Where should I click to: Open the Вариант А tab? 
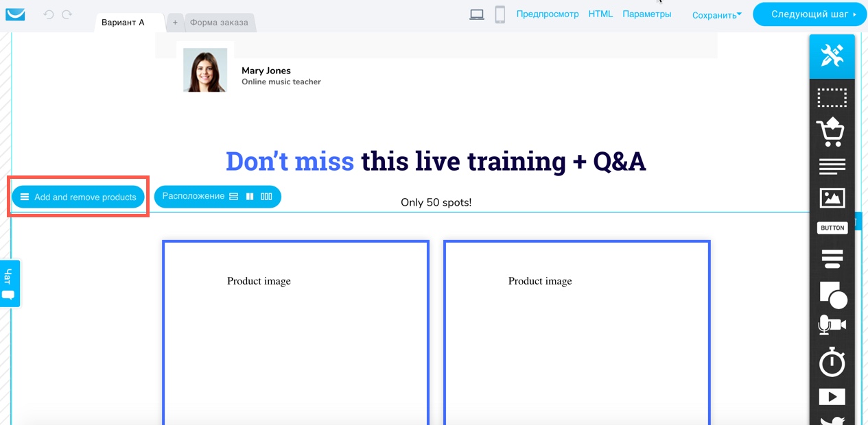pyautogui.click(x=124, y=23)
